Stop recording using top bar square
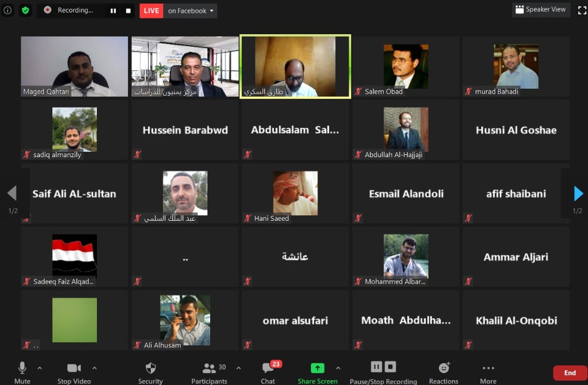588x385 pixels. click(x=128, y=11)
